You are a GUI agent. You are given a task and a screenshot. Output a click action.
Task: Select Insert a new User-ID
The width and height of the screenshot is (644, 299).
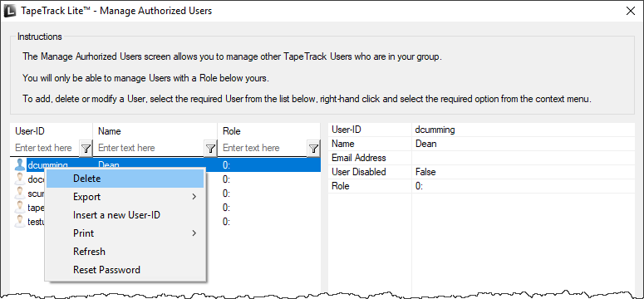[125, 215]
